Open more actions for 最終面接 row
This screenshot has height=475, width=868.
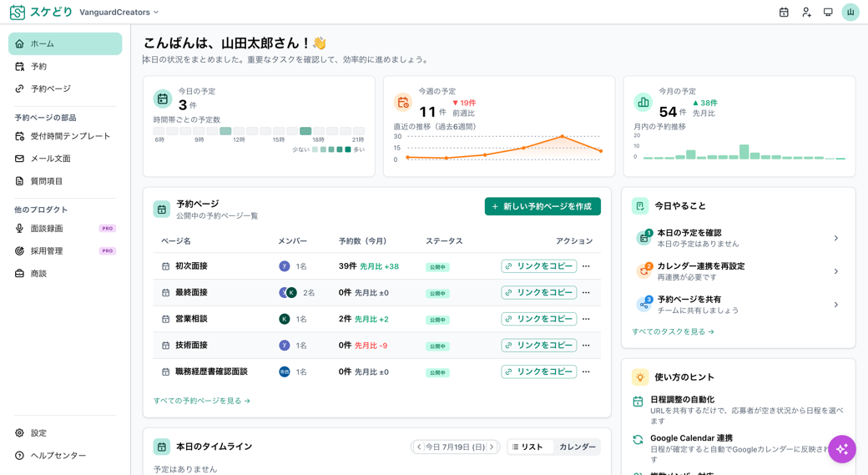[586, 292]
